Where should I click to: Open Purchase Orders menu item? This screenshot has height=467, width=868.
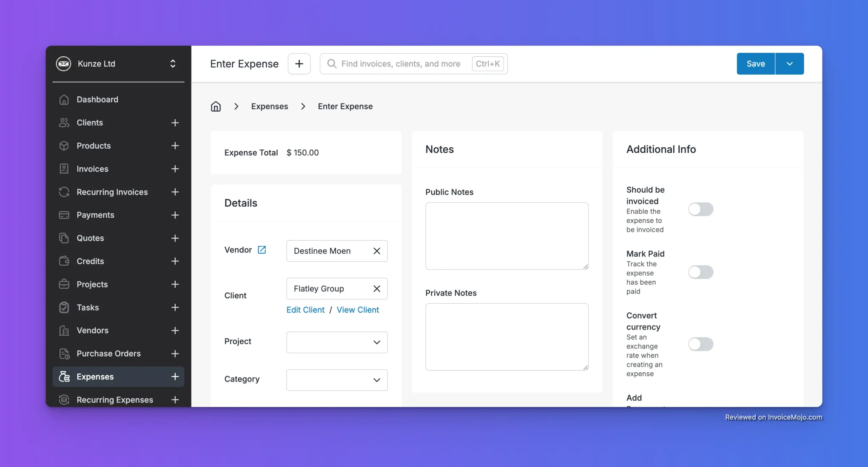tap(108, 353)
